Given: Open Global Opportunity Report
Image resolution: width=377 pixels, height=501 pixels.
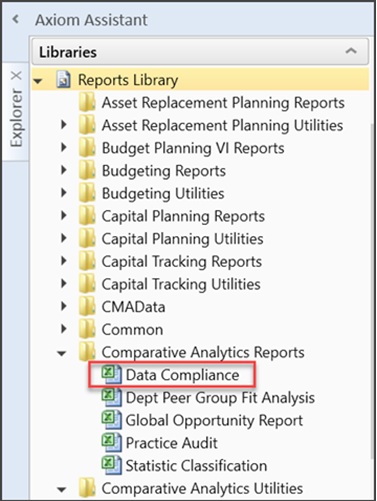Looking at the screenshot, I should click(x=214, y=420).
